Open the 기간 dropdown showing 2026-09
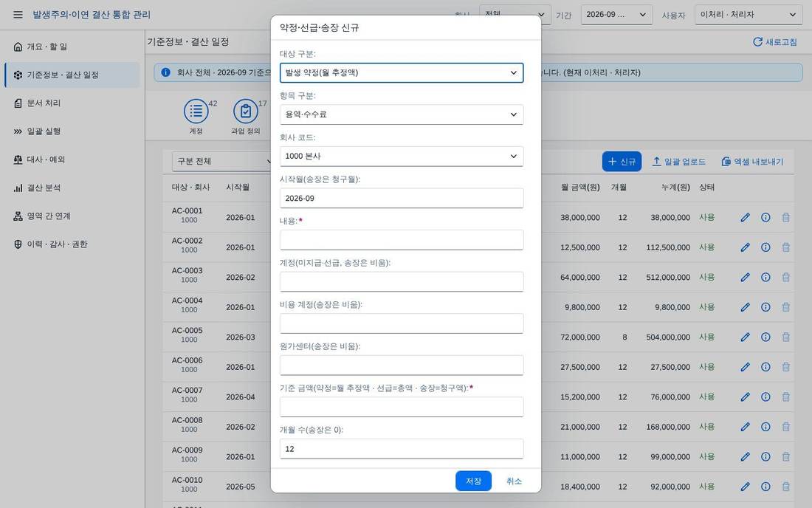The width and height of the screenshot is (812, 508). [x=616, y=15]
